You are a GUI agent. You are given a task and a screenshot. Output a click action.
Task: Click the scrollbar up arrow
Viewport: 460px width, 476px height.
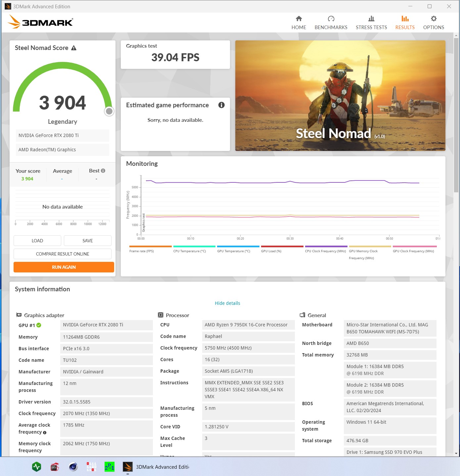click(456, 35)
